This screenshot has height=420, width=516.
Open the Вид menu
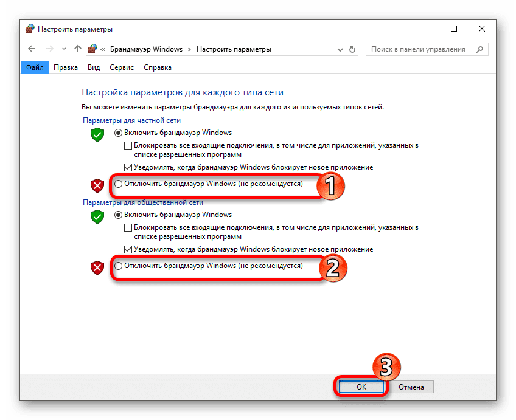94,67
